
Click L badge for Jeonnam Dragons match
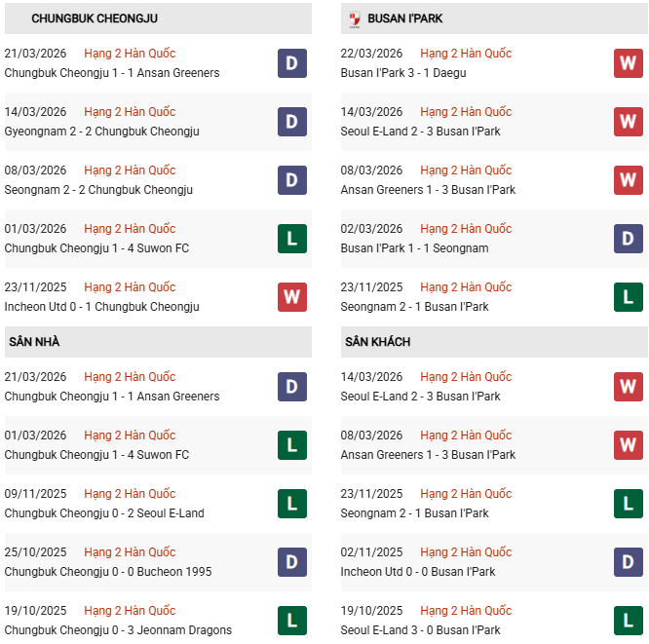pos(292,621)
